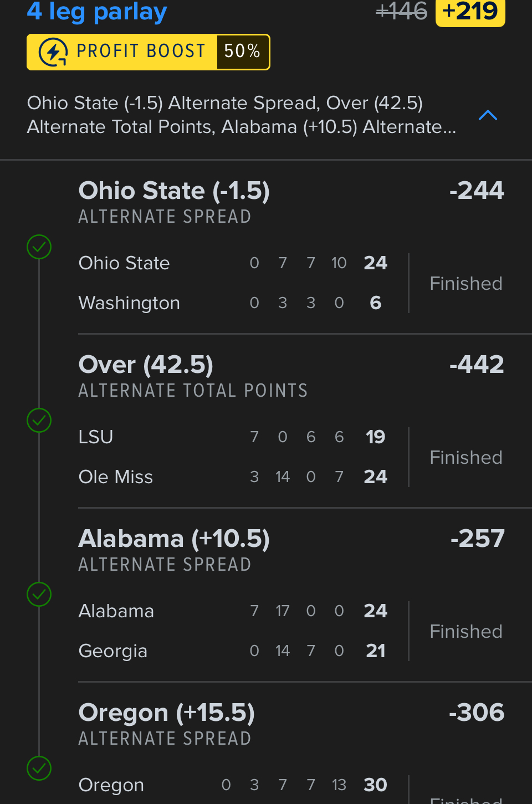Click green checkmark beside Over 42.5 leg
Screen dimensions: 532x804
click(39, 421)
